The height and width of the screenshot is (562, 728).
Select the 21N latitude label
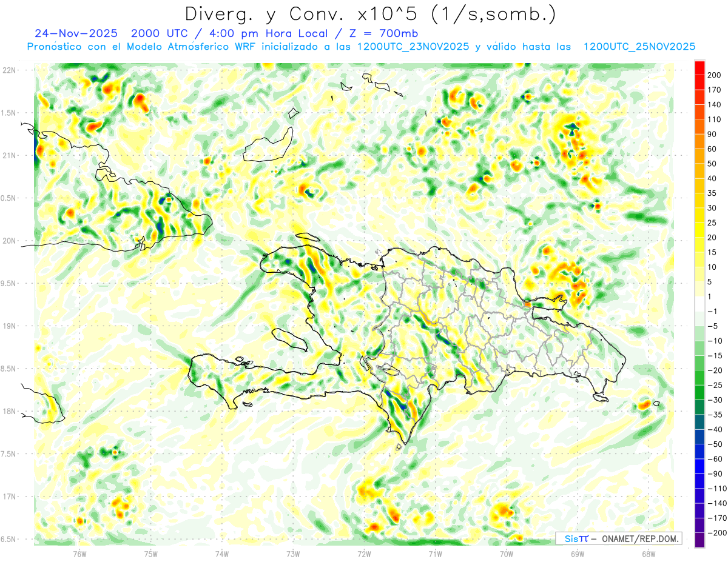(x=9, y=156)
